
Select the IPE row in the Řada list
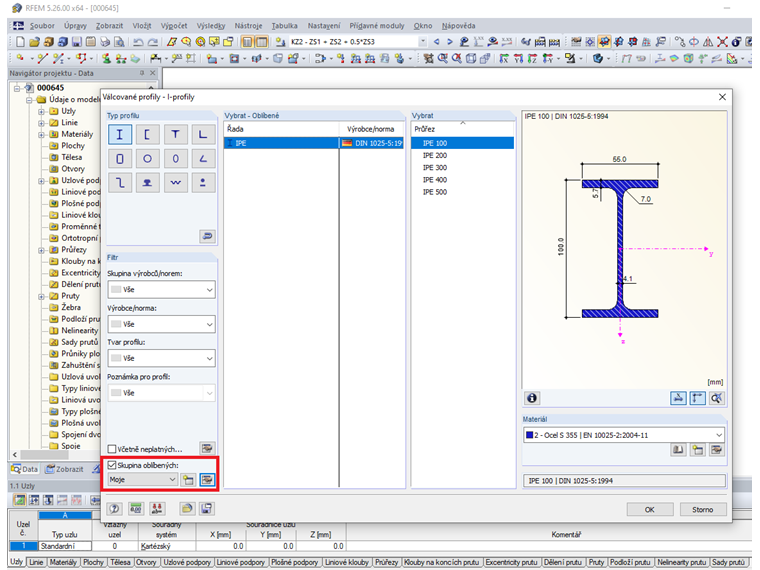[314, 143]
